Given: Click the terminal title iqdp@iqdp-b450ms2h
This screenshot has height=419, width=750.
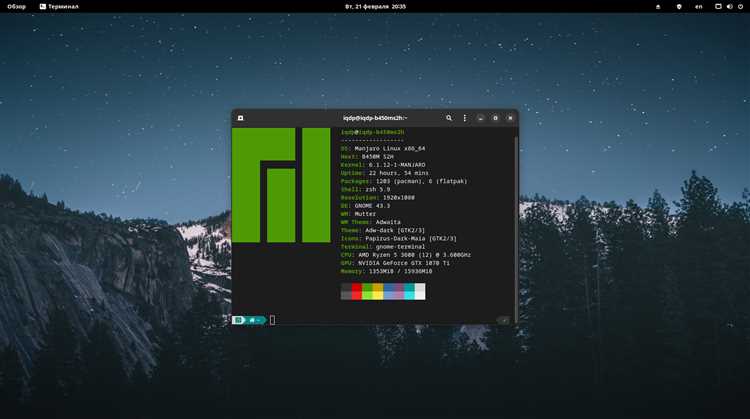Looking at the screenshot, I should click(375, 118).
